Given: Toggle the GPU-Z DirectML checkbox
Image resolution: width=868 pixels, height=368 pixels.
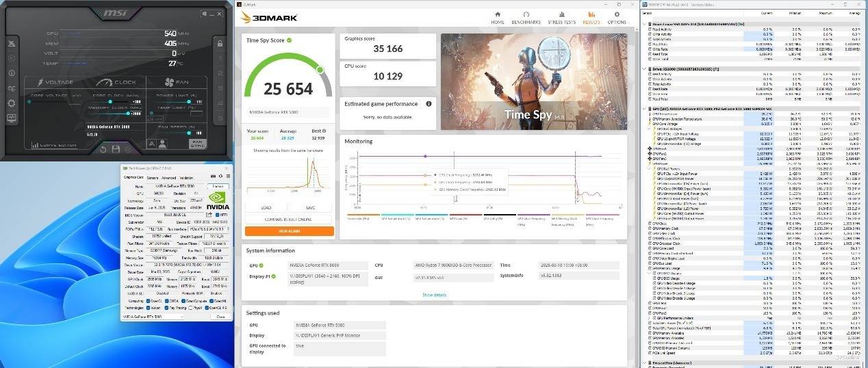Looking at the screenshot, I should click(x=211, y=301).
